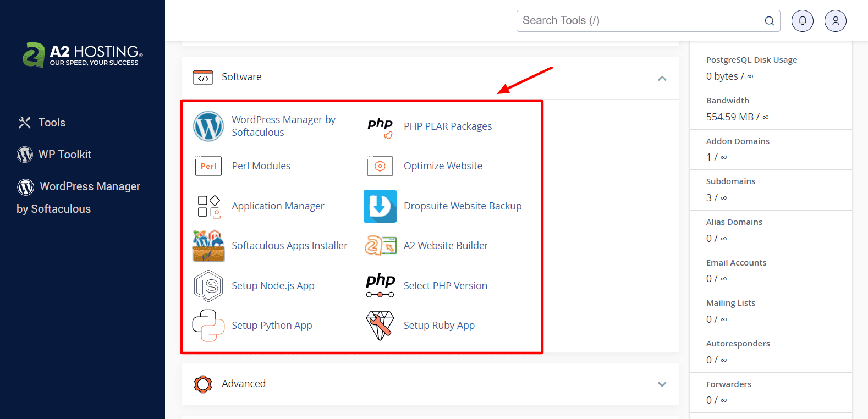Focus the Search Tools input field
Viewport: 868px width, 419px height.
[638, 21]
